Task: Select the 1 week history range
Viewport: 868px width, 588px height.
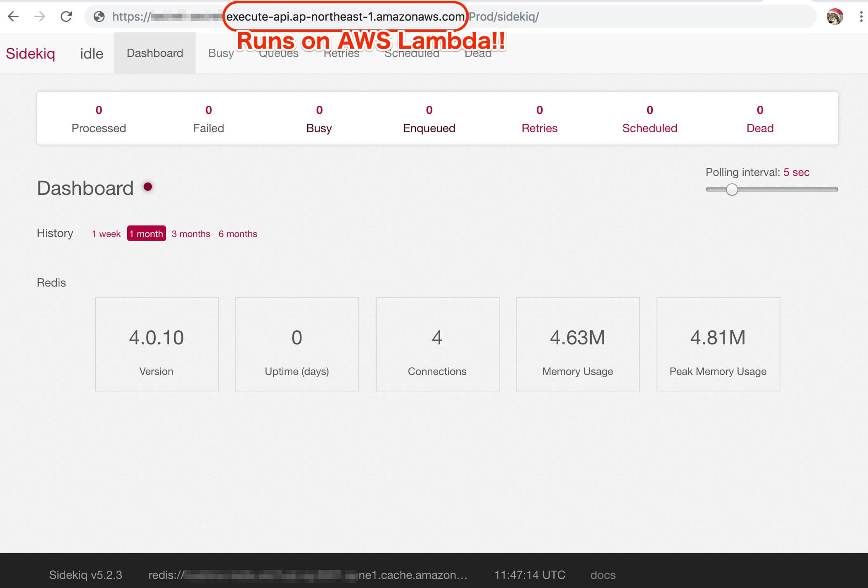Action: pos(106,234)
